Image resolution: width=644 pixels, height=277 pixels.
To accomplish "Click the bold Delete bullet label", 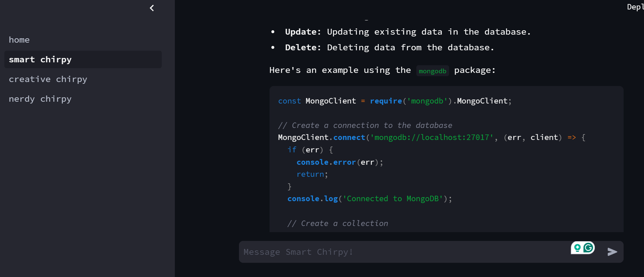I will click(x=303, y=48).
